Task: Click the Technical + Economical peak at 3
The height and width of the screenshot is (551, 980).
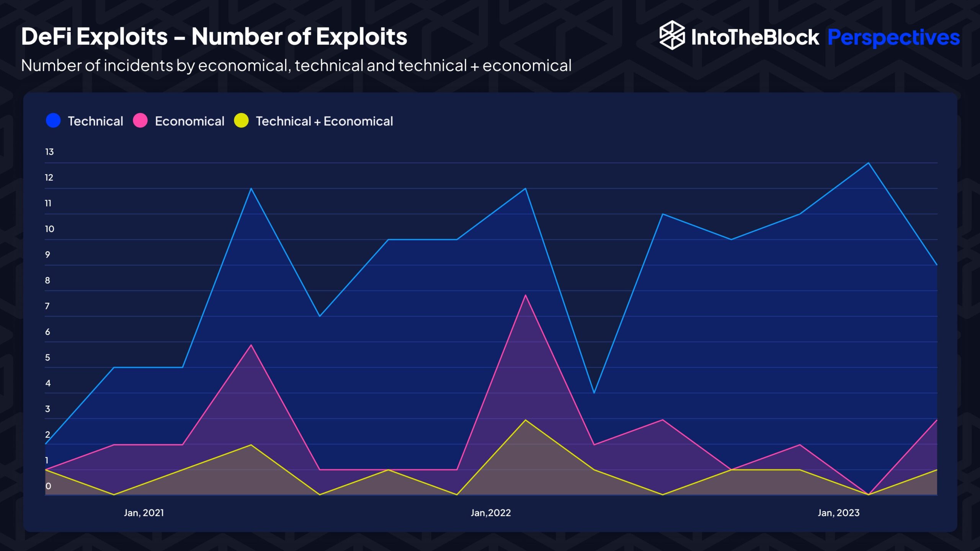Action: coord(525,420)
